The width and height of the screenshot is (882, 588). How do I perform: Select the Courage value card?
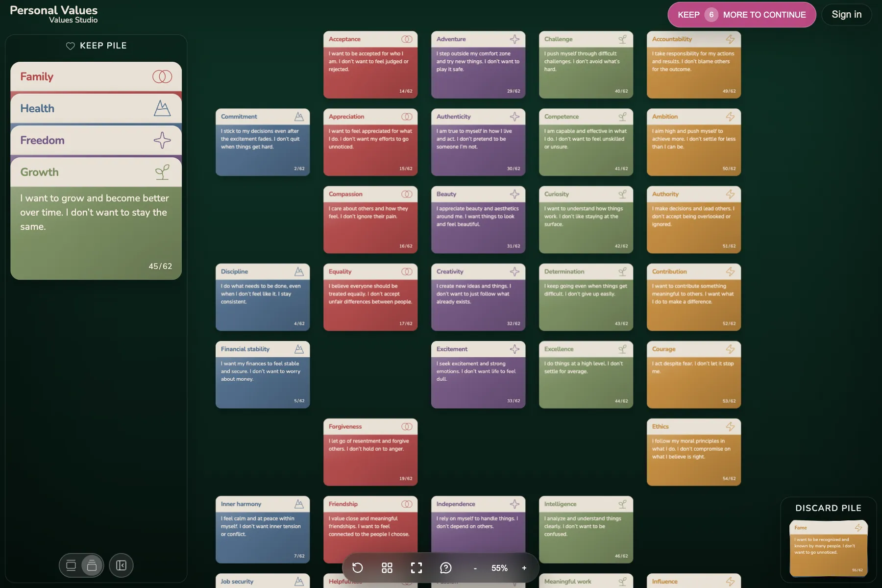tap(694, 375)
